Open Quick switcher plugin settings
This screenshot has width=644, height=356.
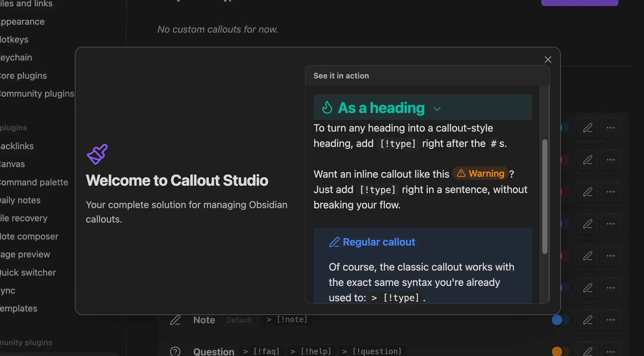(28, 272)
